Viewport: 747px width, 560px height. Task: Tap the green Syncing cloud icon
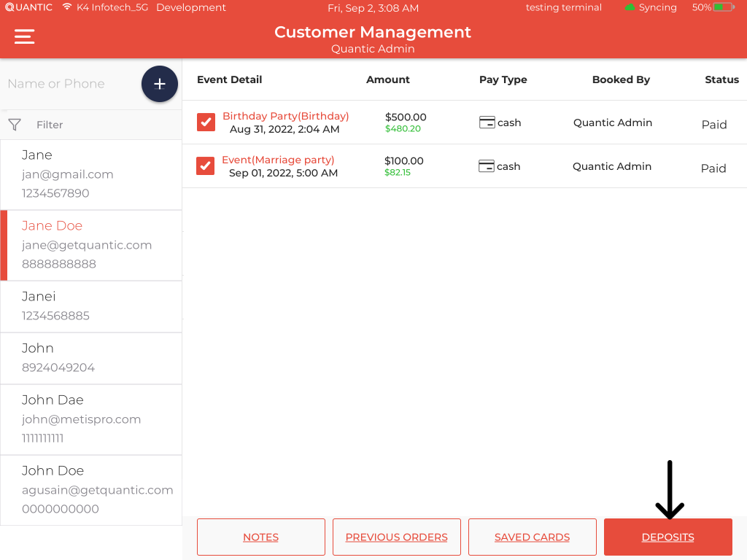pyautogui.click(x=630, y=7)
